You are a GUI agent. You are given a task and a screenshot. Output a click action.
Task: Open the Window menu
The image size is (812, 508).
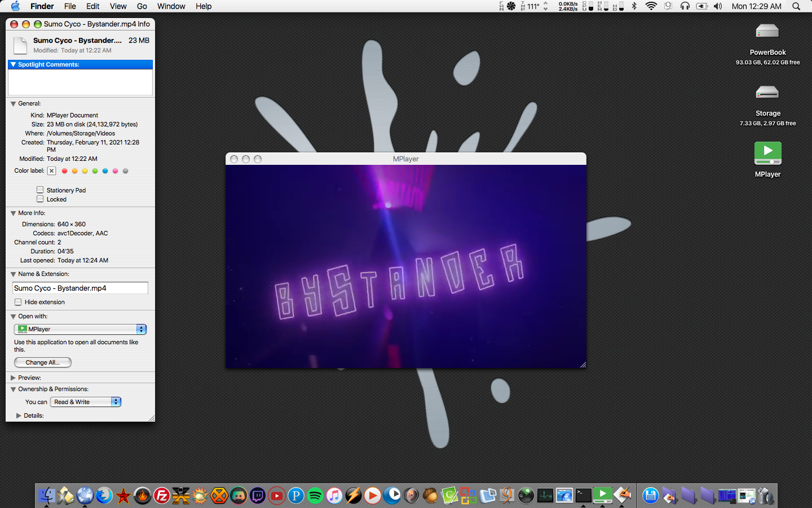click(x=171, y=6)
